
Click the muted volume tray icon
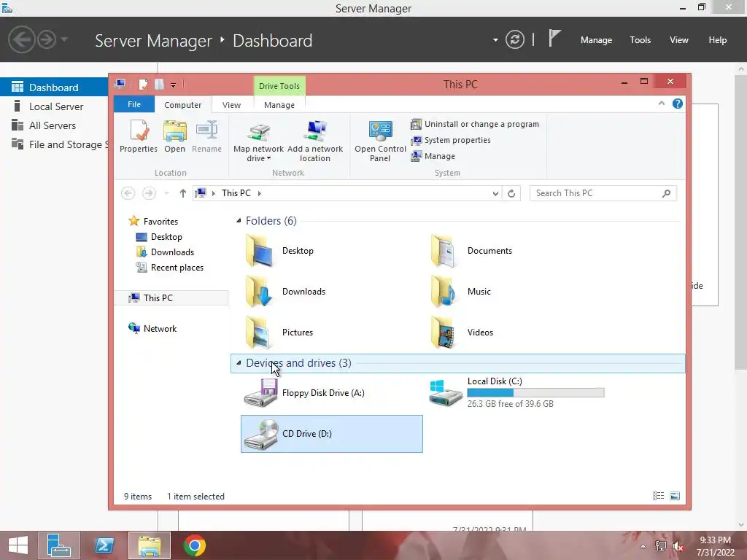[678, 546]
